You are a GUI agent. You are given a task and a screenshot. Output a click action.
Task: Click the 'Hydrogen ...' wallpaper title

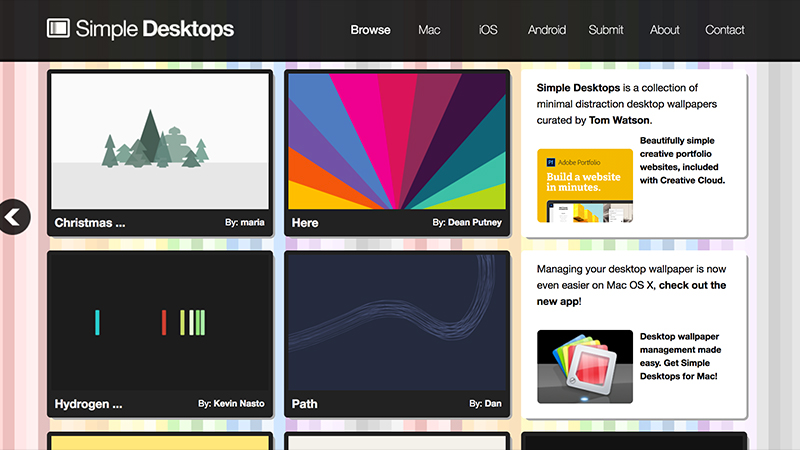88,404
